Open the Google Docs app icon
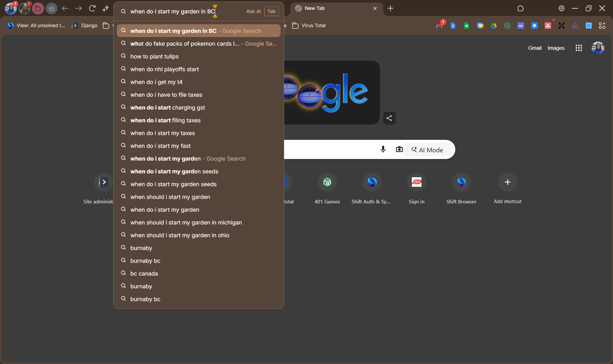Screen dimensions: 613x364 click(453, 26)
